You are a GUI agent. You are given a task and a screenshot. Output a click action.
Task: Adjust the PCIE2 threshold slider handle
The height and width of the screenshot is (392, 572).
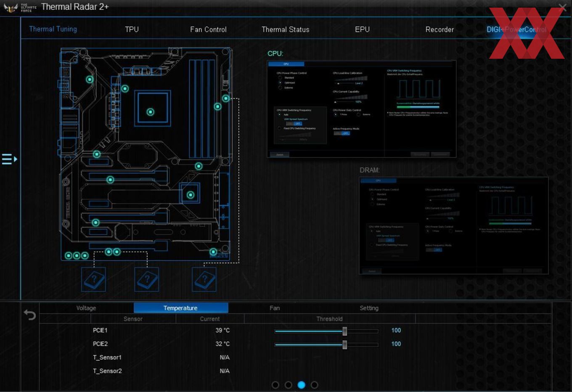344,344
